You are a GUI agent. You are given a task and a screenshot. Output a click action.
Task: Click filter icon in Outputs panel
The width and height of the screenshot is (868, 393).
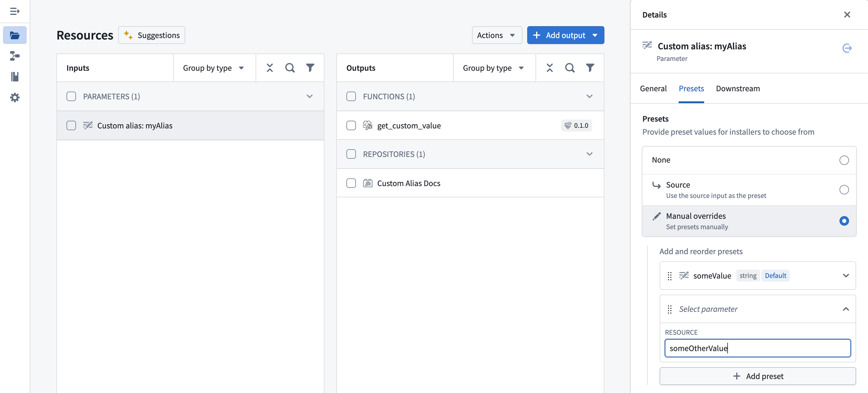point(590,68)
